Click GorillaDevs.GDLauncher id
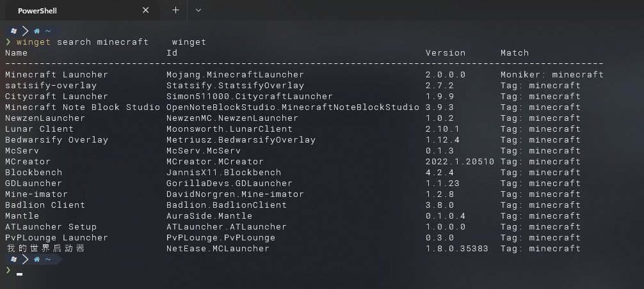644x289 pixels. click(x=229, y=184)
